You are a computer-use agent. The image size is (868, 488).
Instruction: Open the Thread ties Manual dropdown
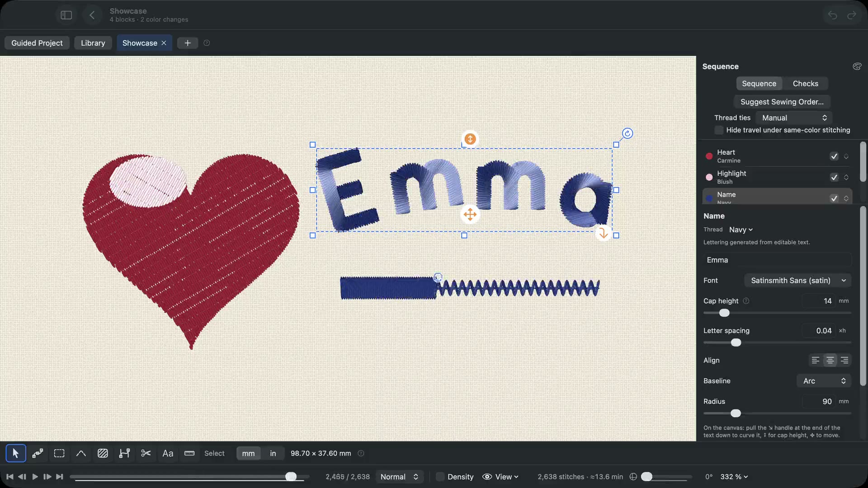(794, 117)
